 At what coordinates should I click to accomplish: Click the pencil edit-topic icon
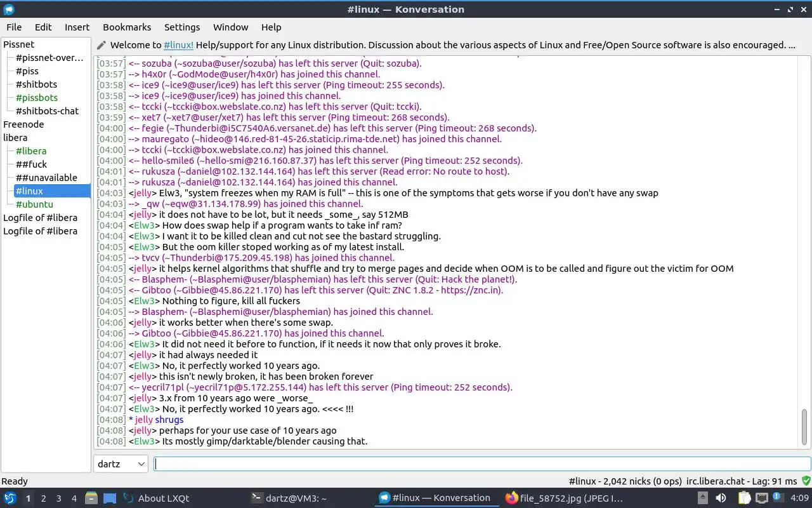(101, 45)
